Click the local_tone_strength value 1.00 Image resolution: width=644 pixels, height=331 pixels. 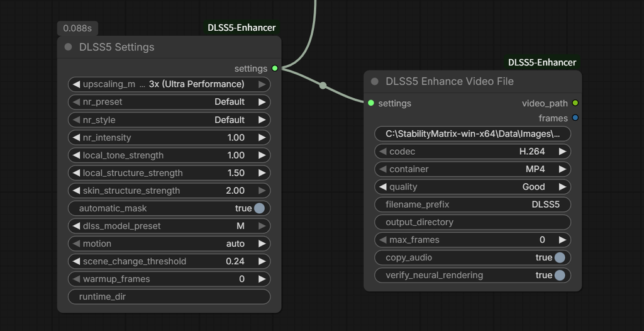[236, 155]
